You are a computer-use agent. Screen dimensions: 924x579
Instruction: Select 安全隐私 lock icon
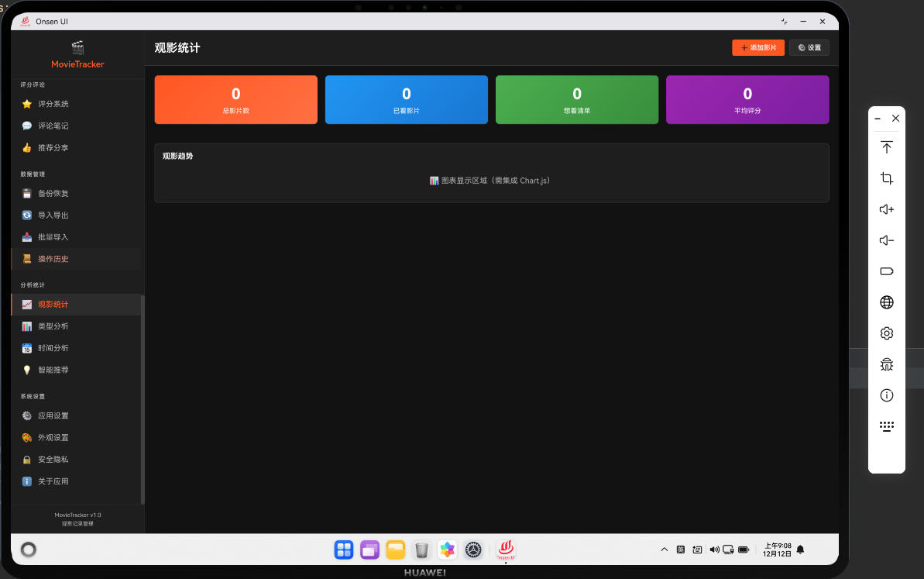tap(26, 460)
